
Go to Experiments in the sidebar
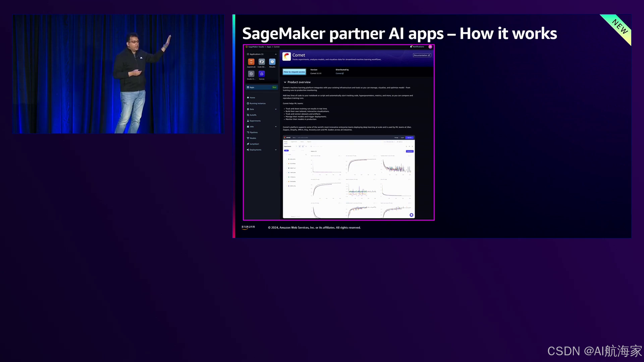pos(255,121)
